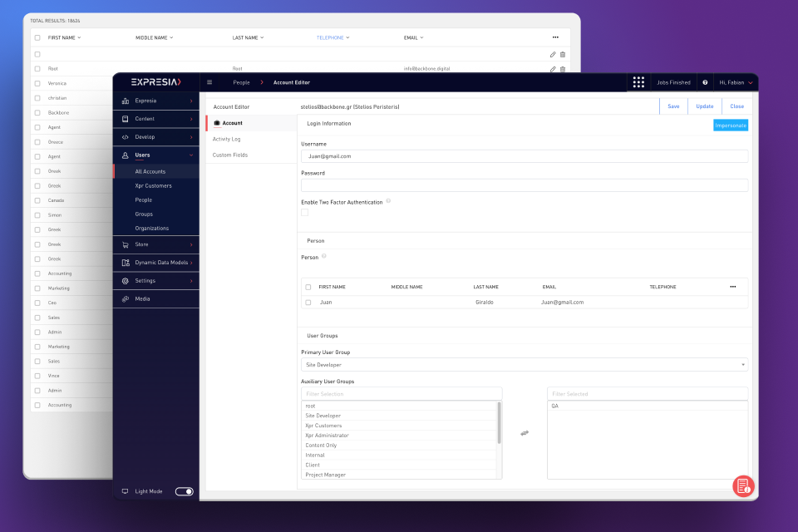The height and width of the screenshot is (532, 798).
Task: Enable the Two Factor Authentication checkbox
Action: pos(304,213)
